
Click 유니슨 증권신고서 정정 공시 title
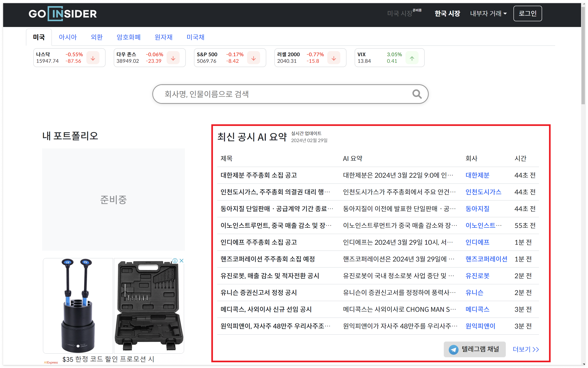pos(259,293)
